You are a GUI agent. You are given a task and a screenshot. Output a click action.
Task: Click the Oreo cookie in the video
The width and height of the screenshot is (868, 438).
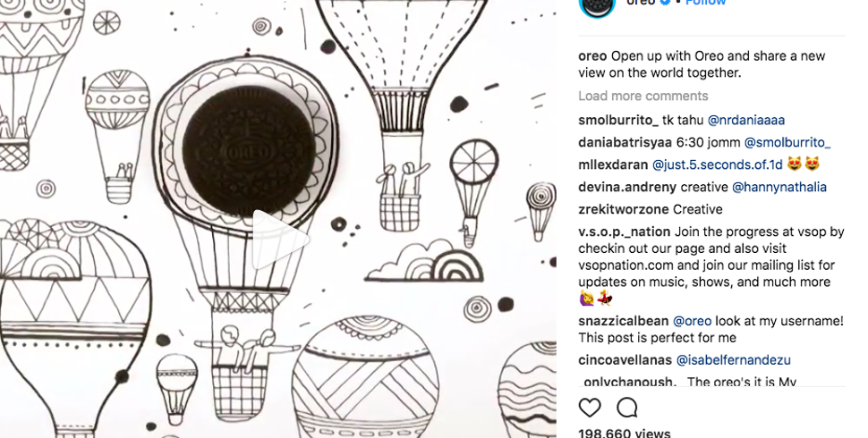pos(249,151)
